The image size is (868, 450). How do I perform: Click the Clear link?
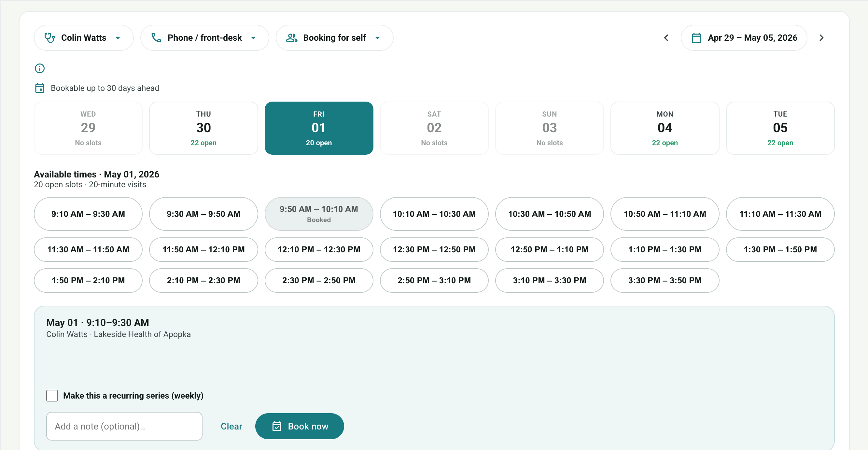click(231, 426)
